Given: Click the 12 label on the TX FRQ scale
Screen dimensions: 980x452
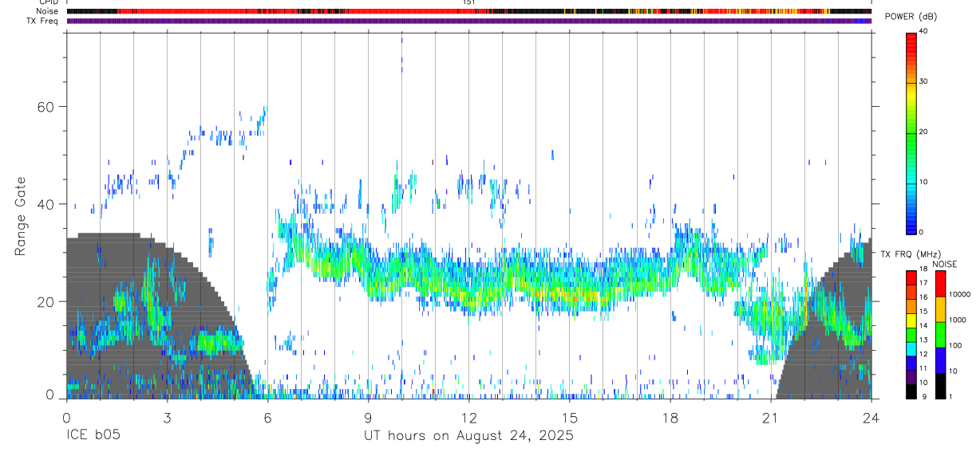Looking at the screenshot, I should click(923, 354).
